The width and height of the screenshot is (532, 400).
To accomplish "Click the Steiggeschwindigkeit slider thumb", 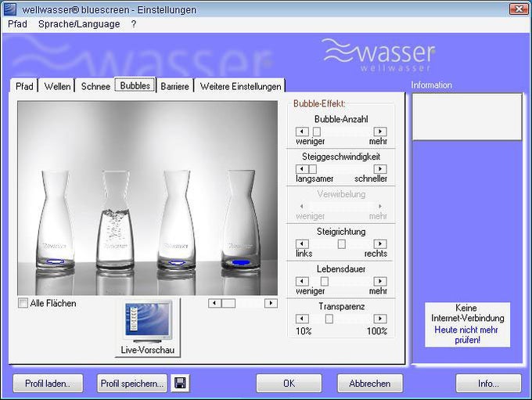I will pos(313,169).
